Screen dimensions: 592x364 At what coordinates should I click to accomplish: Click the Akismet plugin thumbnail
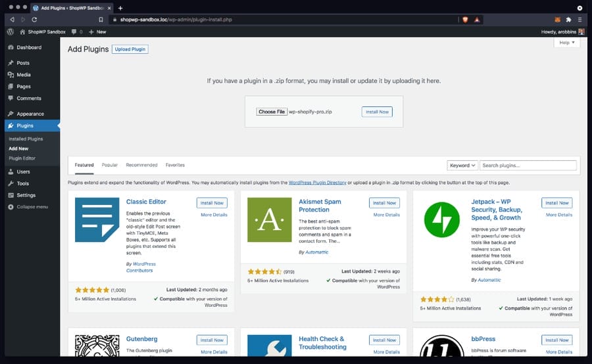(x=269, y=219)
